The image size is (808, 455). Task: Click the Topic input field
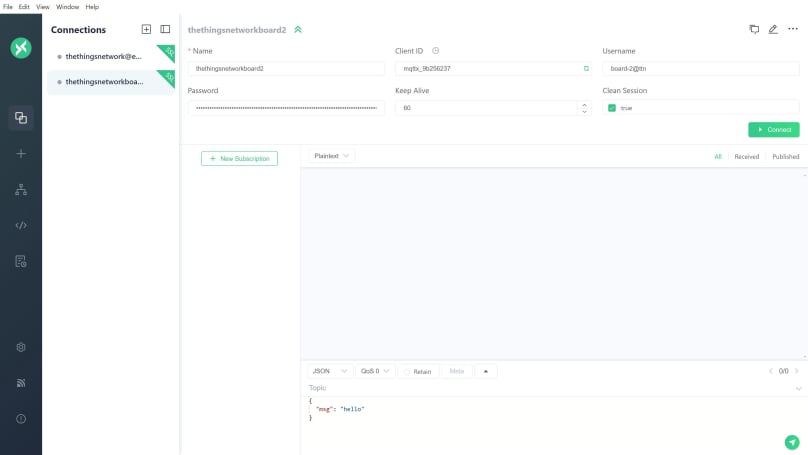click(x=549, y=388)
